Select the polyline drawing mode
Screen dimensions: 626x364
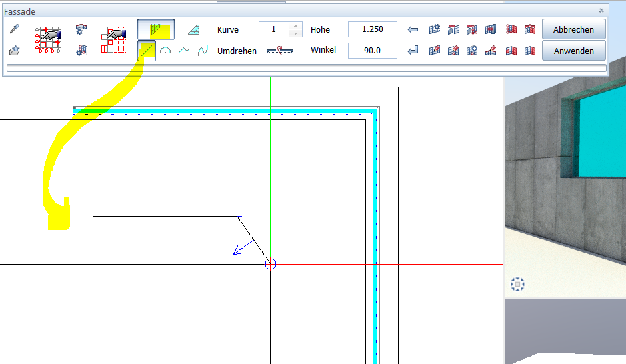click(x=185, y=51)
